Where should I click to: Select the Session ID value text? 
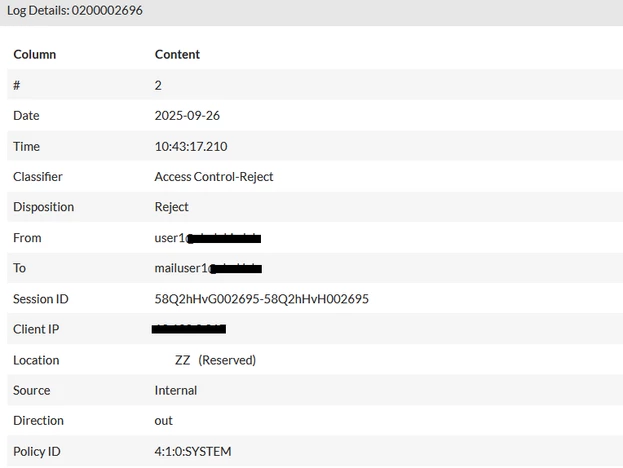pos(261,299)
